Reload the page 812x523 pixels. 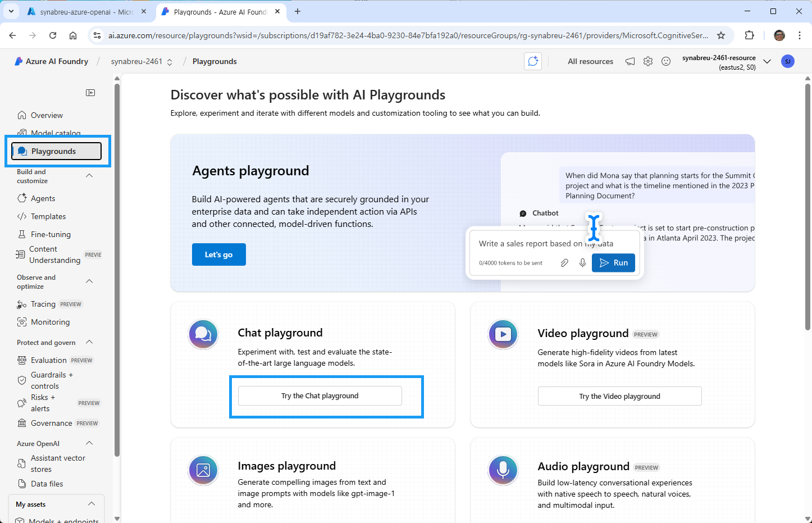pos(53,35)
